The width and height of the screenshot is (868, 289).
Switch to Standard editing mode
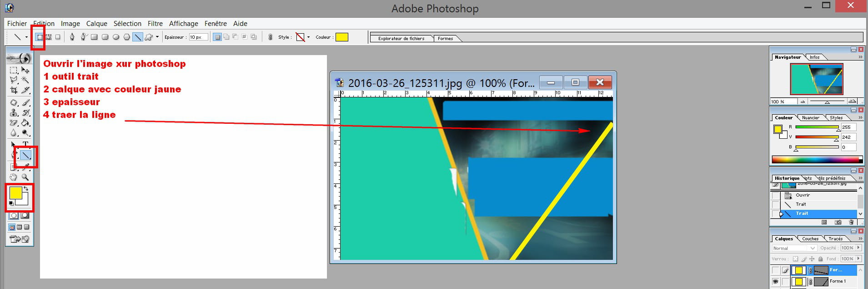pyautogui.click(x=14, y=215)
